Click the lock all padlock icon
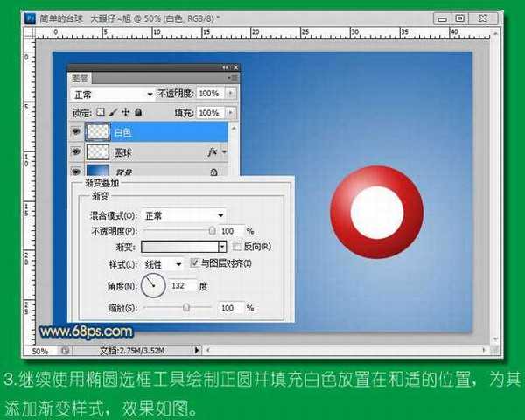The width and height of the screenshot is (525, 420). pyautogui.click(x=138, y=113)
